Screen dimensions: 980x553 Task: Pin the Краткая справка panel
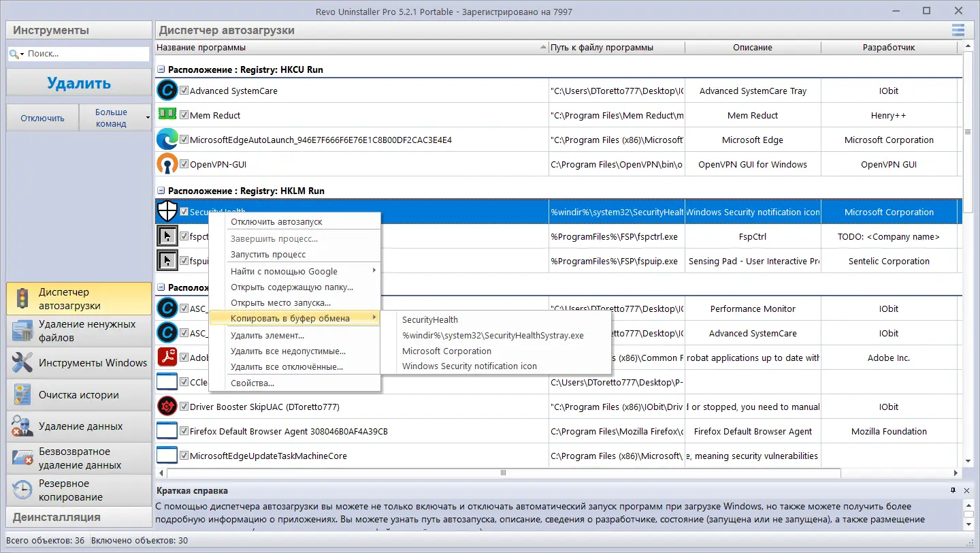pyautogui.click(x=953, y=490)
